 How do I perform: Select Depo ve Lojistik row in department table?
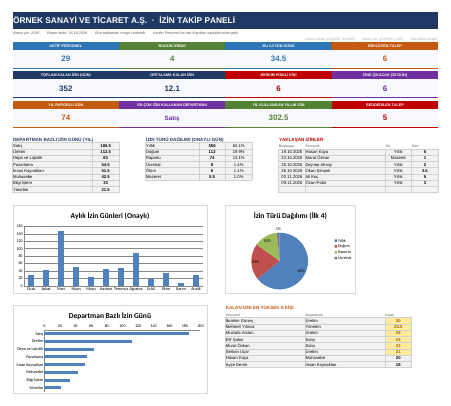66,158
